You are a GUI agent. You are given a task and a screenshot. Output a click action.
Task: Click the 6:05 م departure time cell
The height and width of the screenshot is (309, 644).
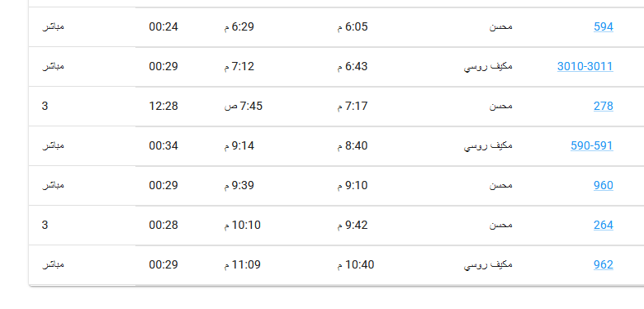coord(353,27)
